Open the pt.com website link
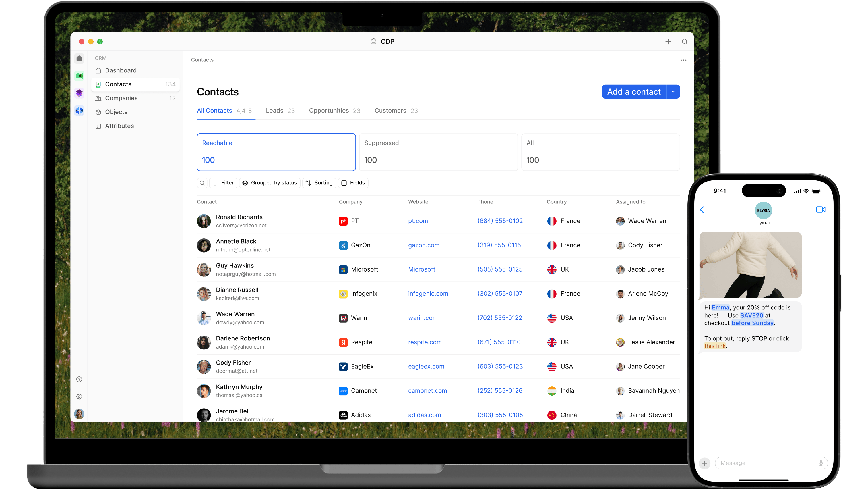The height and width of the screenshot is (489, 868). [x=418, y=221]
